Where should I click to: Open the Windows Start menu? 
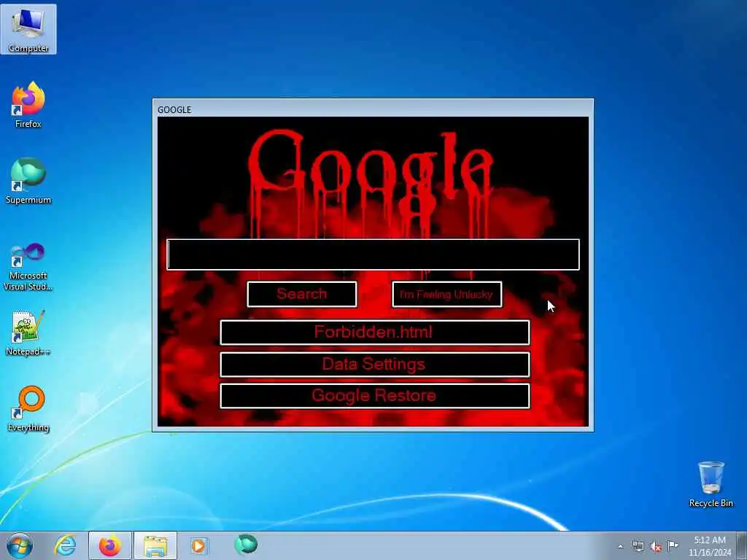tap(20, 545)
